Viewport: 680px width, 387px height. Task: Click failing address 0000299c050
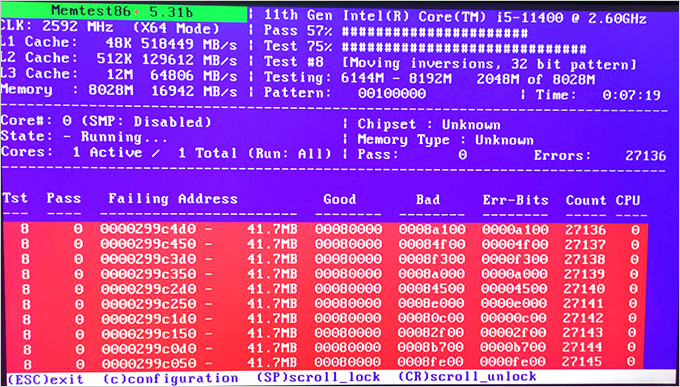click(x=148, y=363)
